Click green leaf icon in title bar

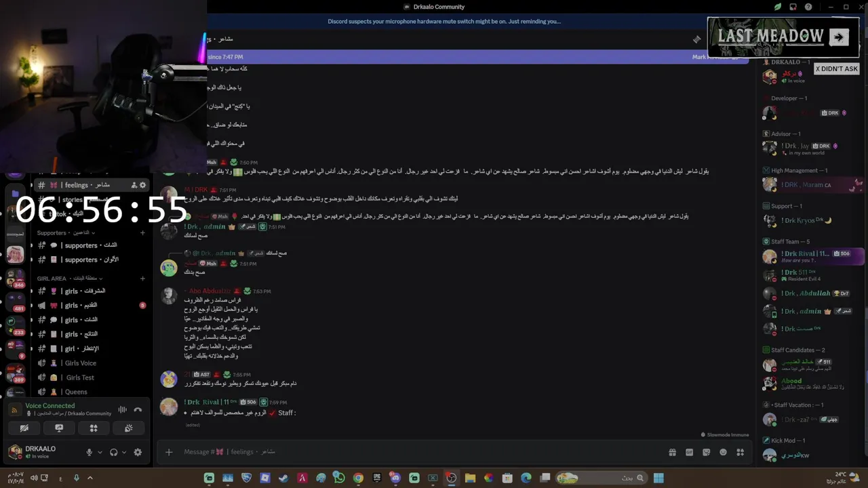tap(778, 7)
